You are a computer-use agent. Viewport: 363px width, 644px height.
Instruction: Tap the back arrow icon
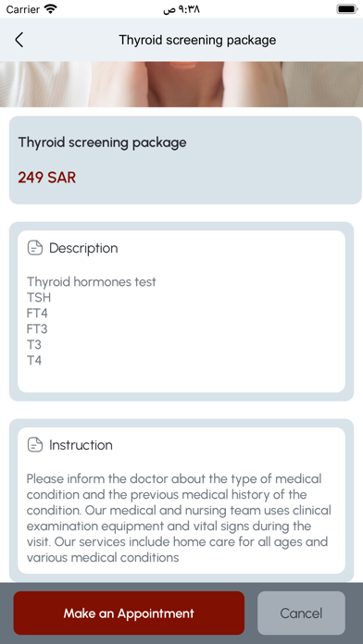(19, 40)
